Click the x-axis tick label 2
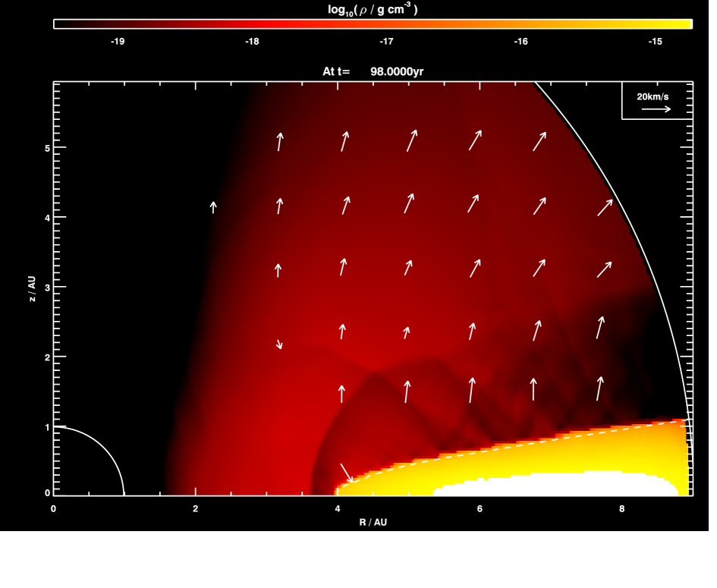The image size is (717, 588). (195, 509)
